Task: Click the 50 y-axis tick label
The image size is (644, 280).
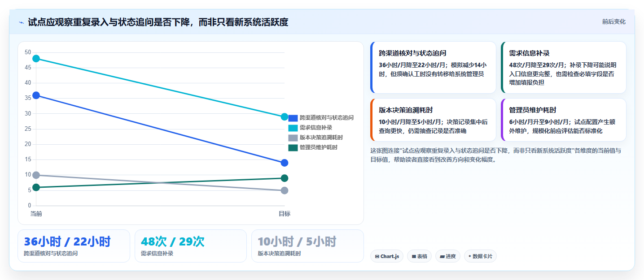Action: click(28, 52)
